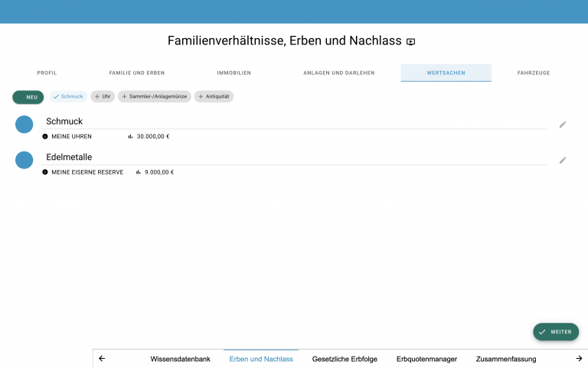Open Gesetzliche Erbfolge in bottom navigation
This screenshot has height=368, width=588.
pyautogui.click(x=345, y=359)
